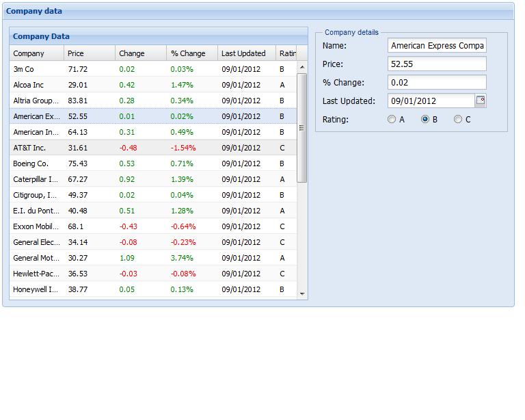Select the 3m Co row

[153, 69]
